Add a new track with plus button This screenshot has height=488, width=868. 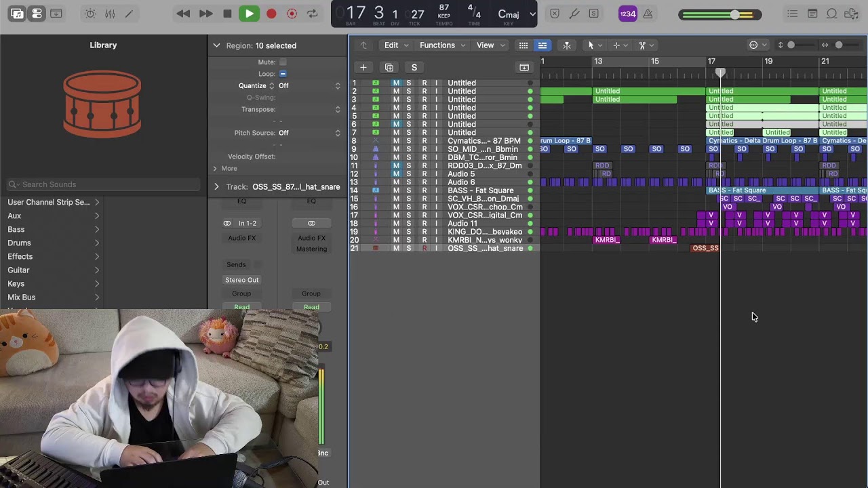363,67
